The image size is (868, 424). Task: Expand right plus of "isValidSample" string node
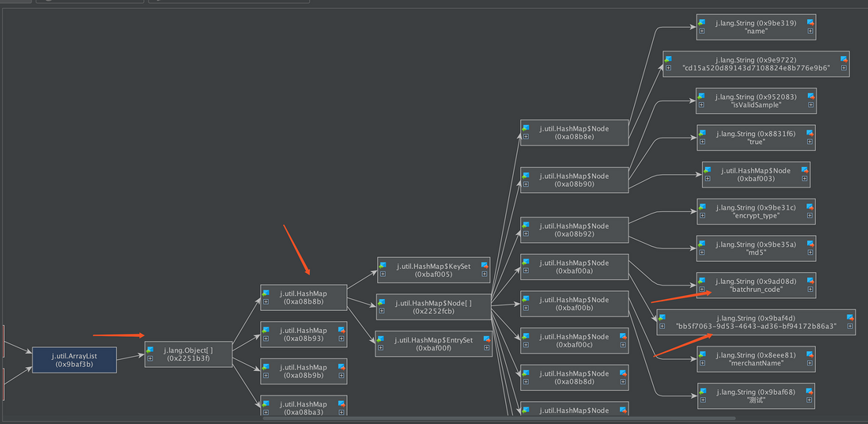click(x=810, y=104)
